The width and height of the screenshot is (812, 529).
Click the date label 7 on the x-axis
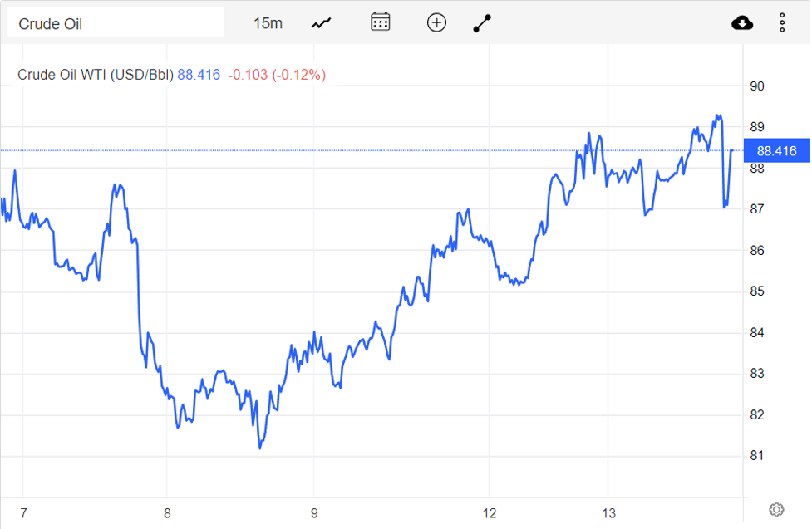(x=22, y=513)
